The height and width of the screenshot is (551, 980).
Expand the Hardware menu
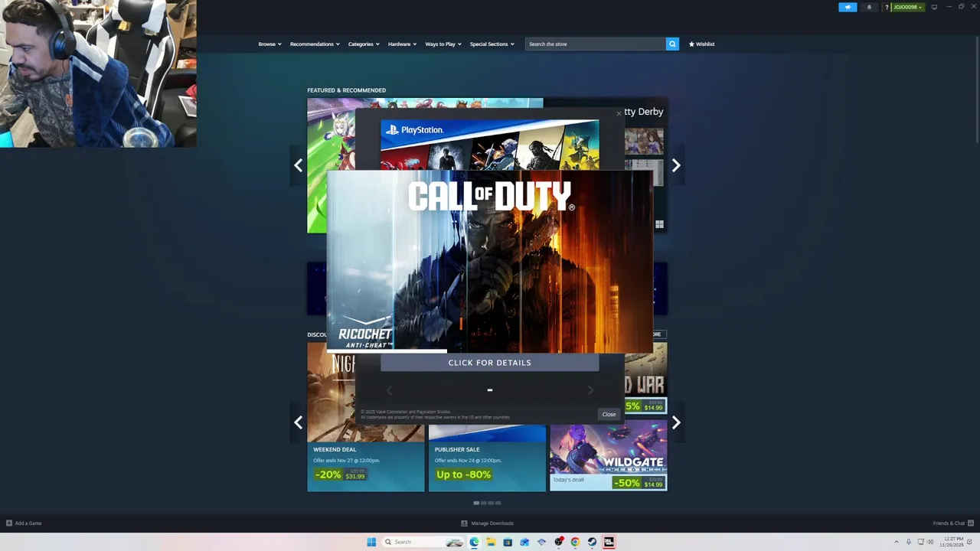pyautogui.click(x=402, y=44)
